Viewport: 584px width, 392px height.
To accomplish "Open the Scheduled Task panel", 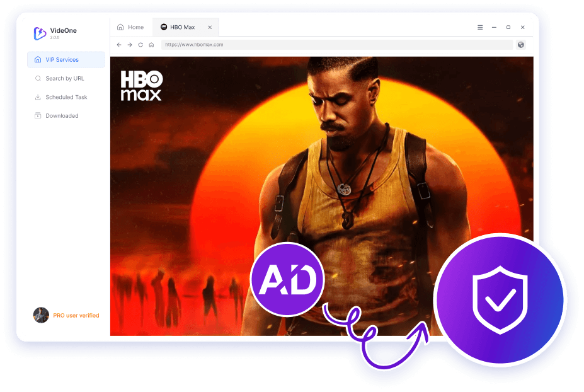I will click(63, 96).
